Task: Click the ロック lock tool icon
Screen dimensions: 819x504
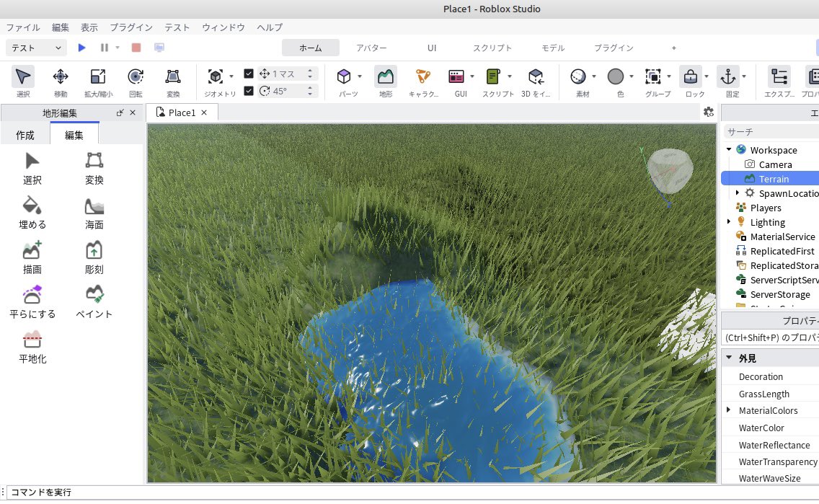Action: click(691, 76)
